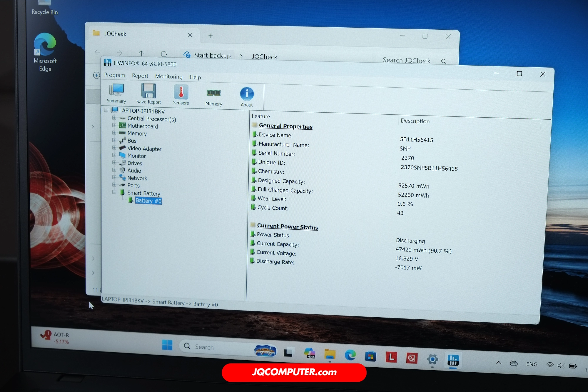This screenshot has height=392, width=588.
Task: Collapse the Smart Battery node
Action: 114,192
